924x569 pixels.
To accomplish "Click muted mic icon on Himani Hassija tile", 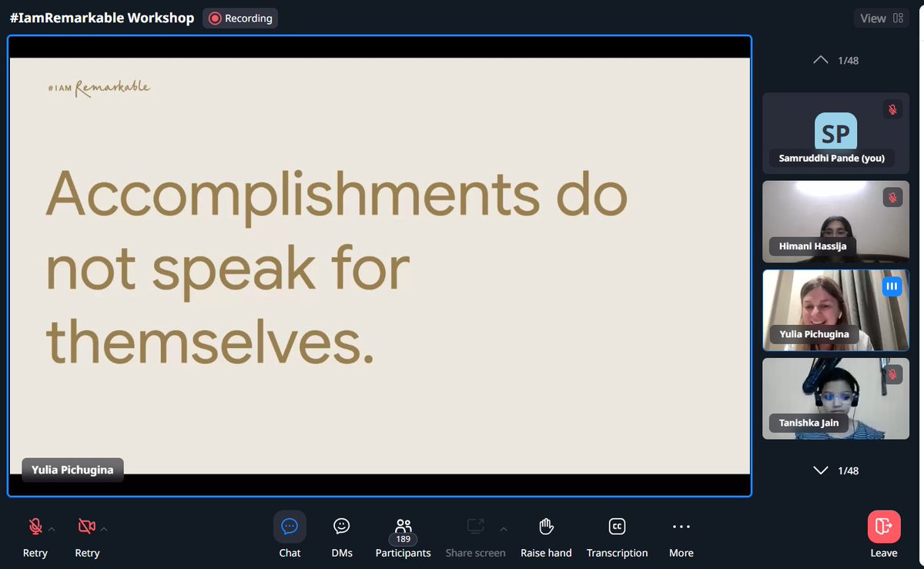I will 892,198.
